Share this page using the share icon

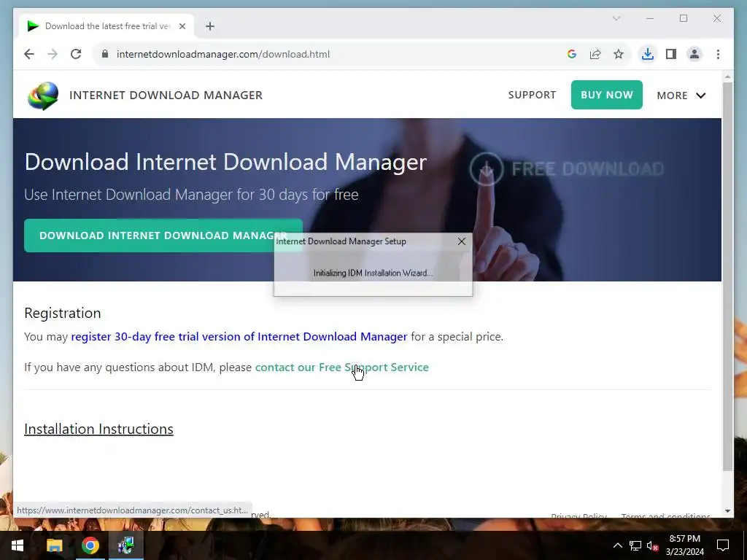(595, 54)
